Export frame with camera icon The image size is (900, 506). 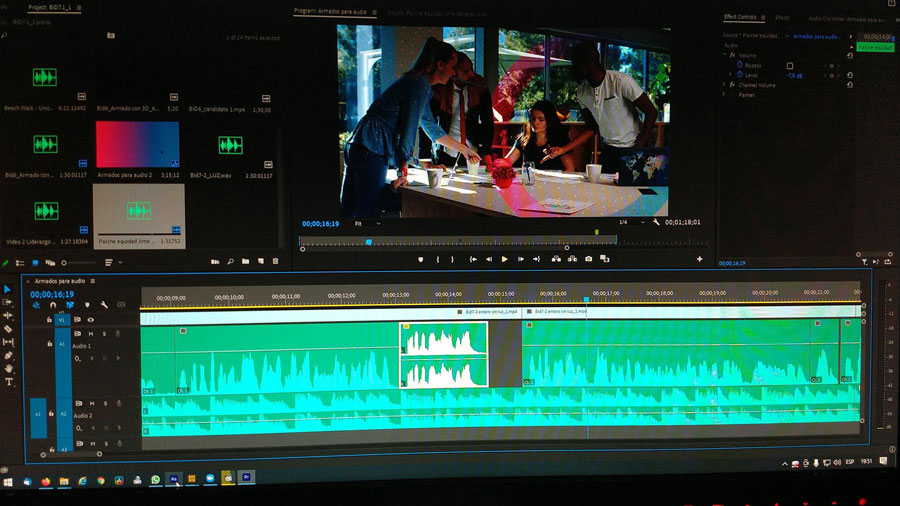588,259
